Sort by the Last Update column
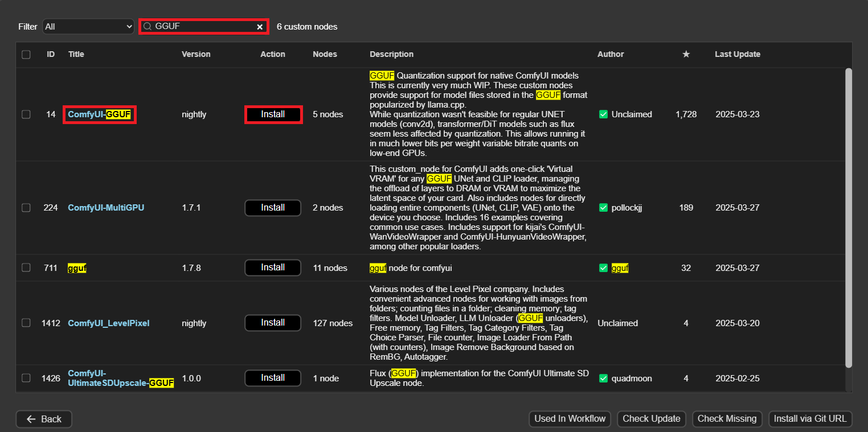This screenshot has height=432, width=868. pyautogui.click(x=738, y=54)
